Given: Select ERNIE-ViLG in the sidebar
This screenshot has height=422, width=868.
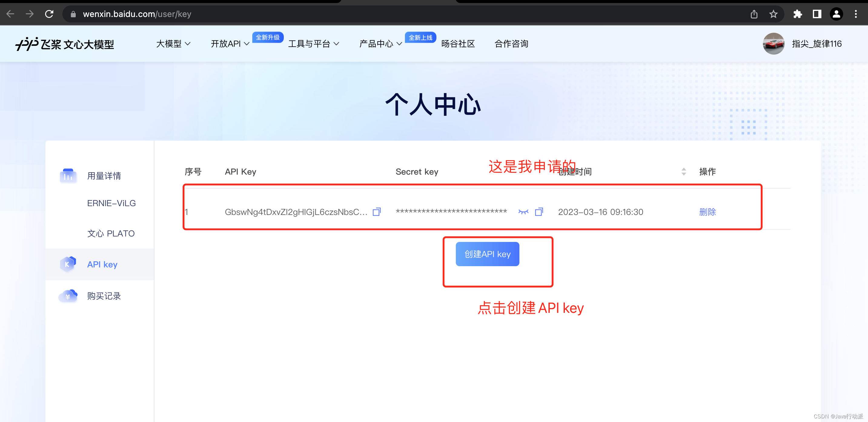Looking at the screenshot, I should point(111,203).
